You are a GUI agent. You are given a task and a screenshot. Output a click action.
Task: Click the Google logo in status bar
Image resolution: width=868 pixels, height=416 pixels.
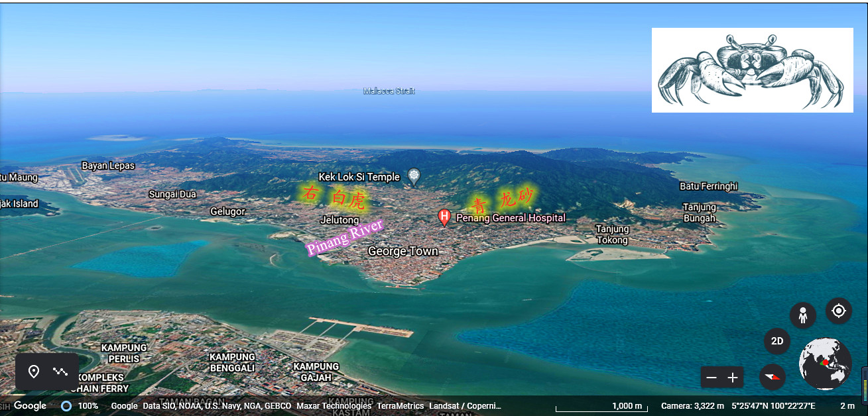[30, 405]
